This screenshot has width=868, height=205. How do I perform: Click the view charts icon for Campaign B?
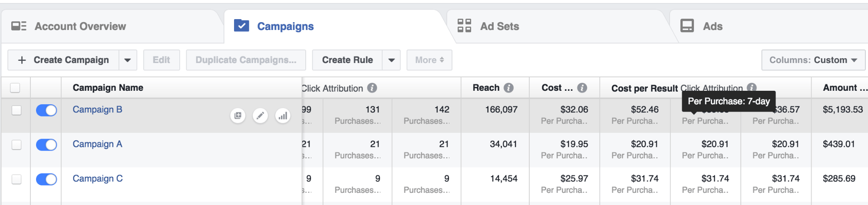point(283,116)
